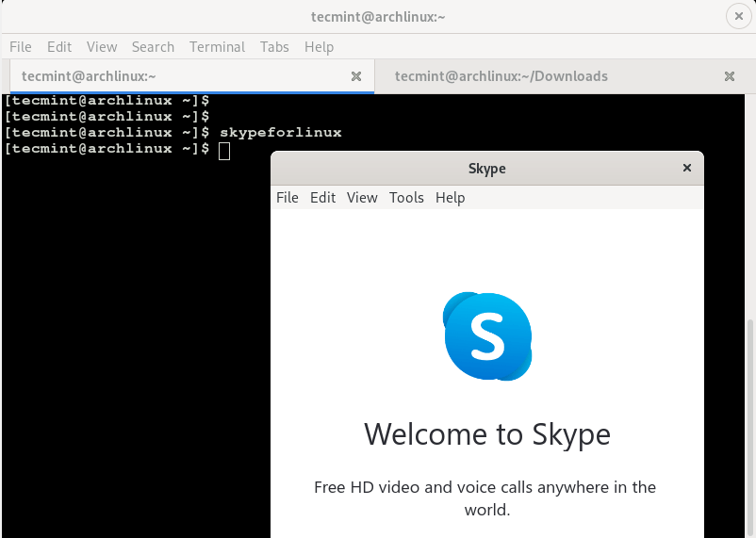This screenshot has height=538, width=756.
Task: Open the terminal Search menu
Action: (x=153, y=46)
